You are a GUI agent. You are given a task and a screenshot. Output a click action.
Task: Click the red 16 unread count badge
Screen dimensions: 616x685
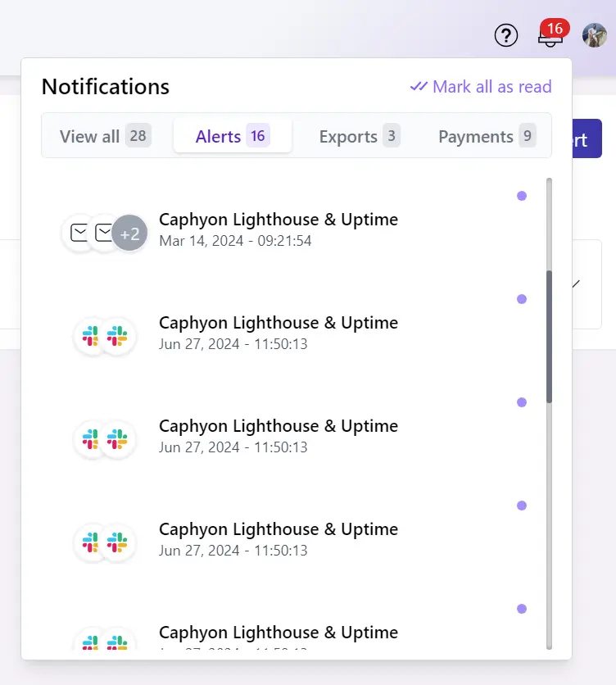coord(555,29)
